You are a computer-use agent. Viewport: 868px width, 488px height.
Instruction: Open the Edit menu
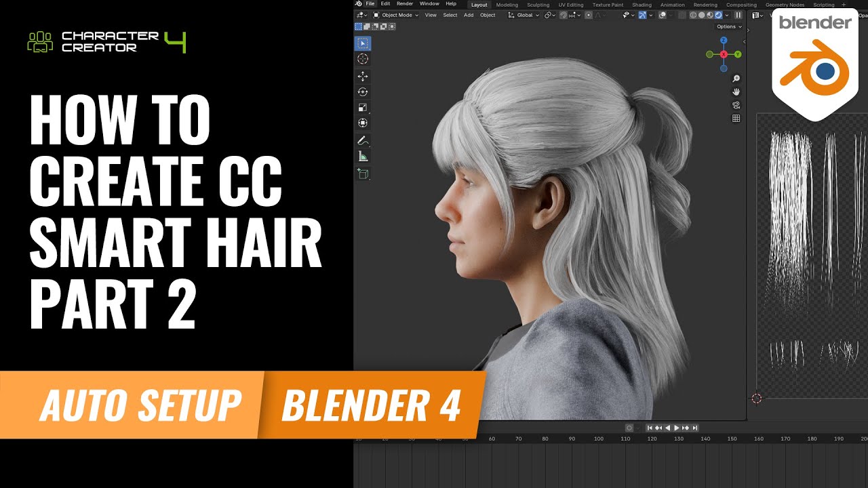click(x=385, y=4)
